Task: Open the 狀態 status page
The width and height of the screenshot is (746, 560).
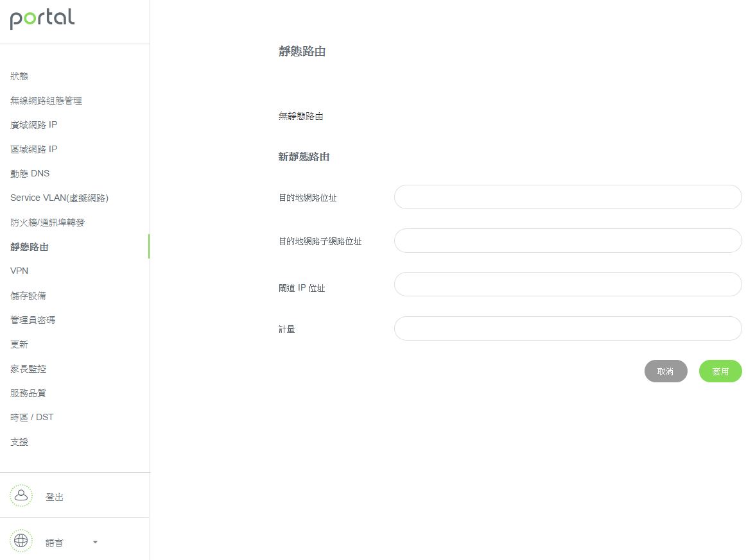Action: pyautogui.click(x=19, y=76)
